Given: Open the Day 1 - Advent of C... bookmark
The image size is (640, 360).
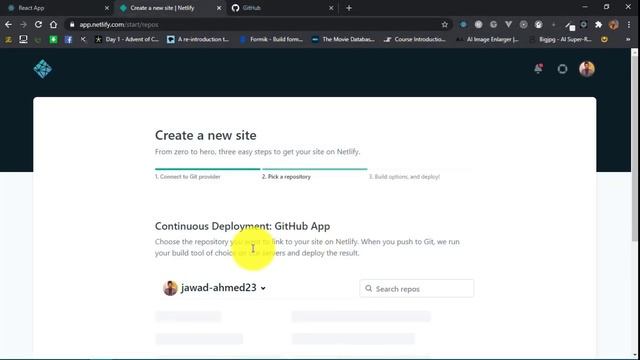Looking at the screenshot, I should (127, 40).
